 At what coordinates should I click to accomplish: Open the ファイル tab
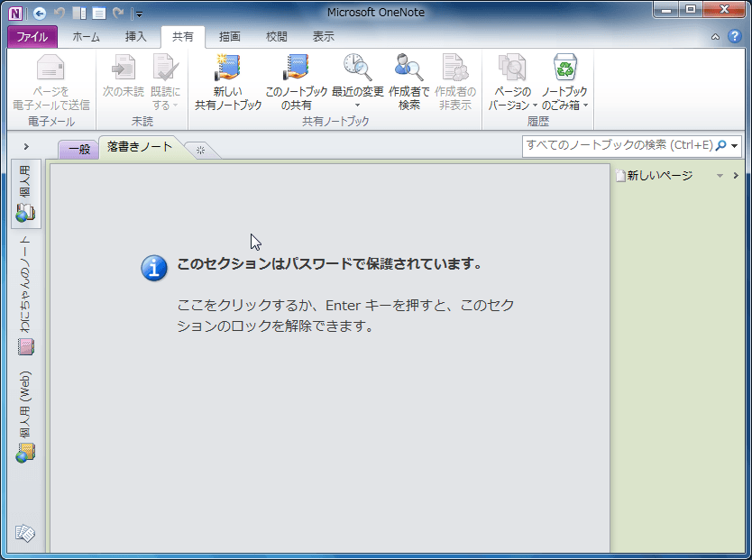coord(32,37)
